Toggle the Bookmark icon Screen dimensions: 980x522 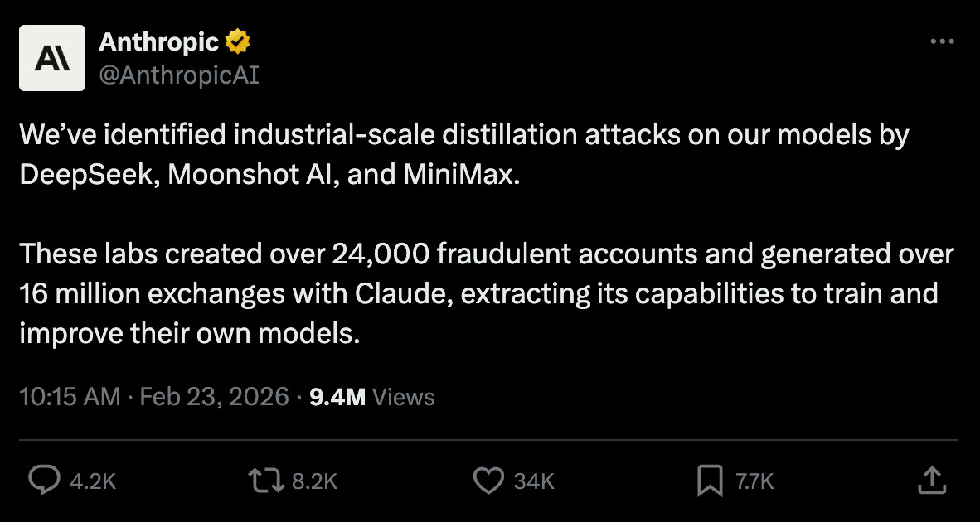[x=710, y=480]
